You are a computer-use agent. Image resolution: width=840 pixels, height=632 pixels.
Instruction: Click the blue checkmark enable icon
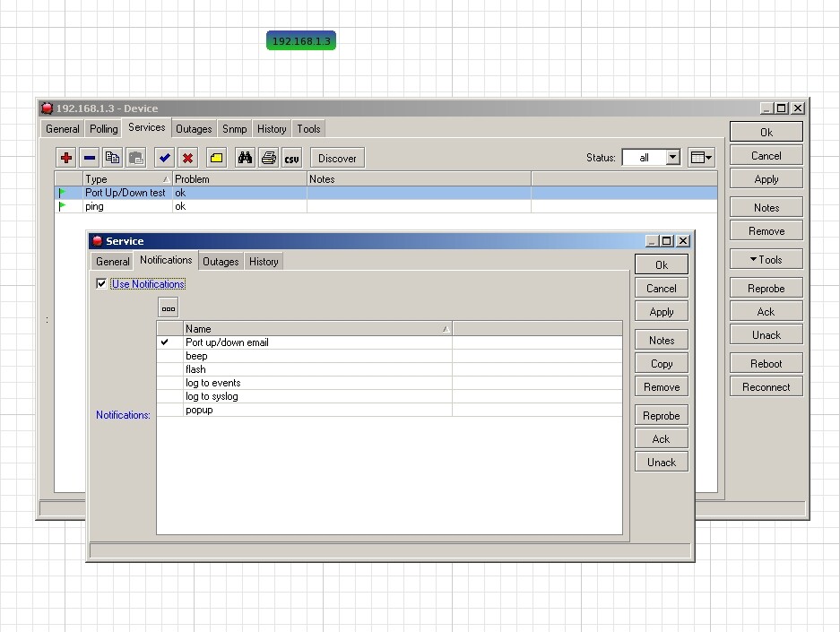click(x=164, y=158)
